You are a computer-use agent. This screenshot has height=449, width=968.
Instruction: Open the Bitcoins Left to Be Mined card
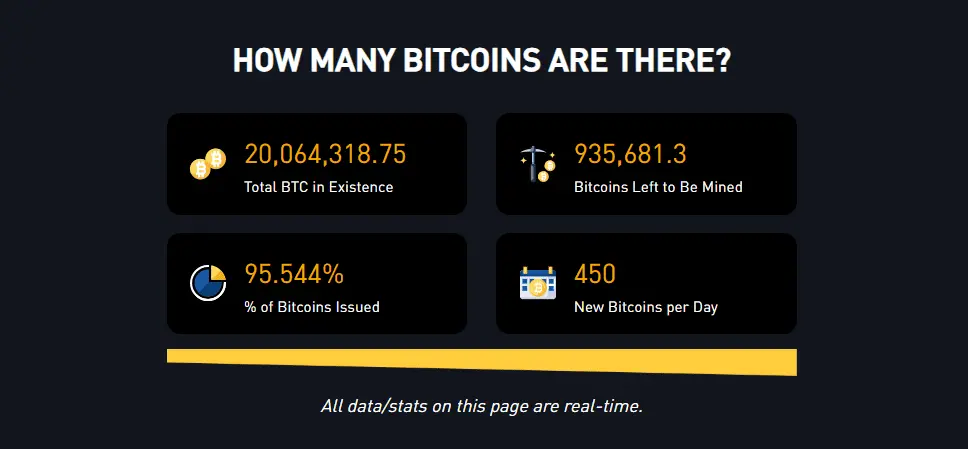[646, 164]
